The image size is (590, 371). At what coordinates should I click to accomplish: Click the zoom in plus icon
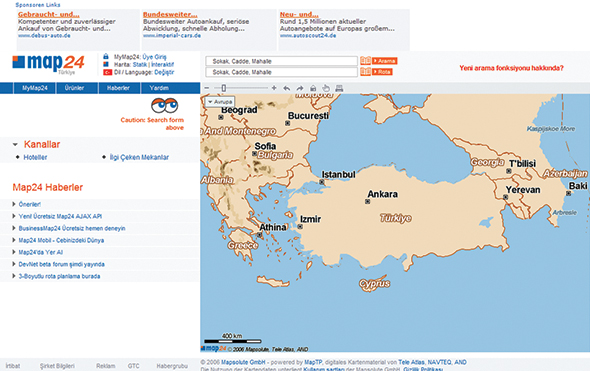[274, 88]
